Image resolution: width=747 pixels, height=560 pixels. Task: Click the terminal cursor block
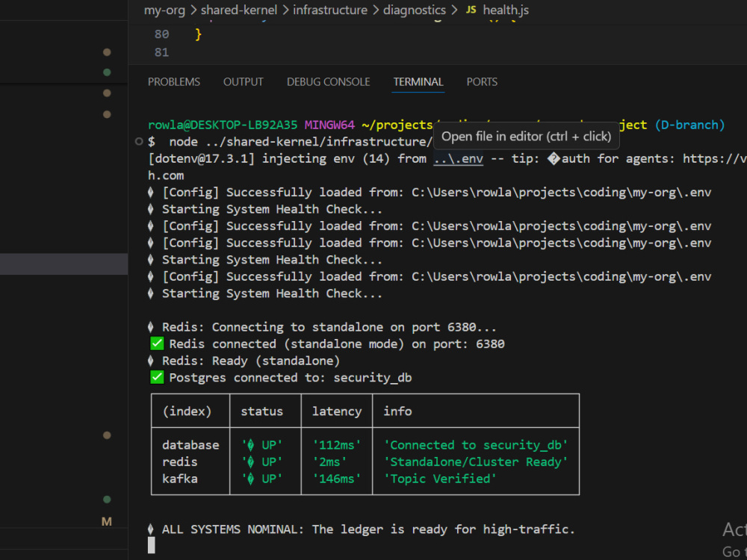(152, 545)
